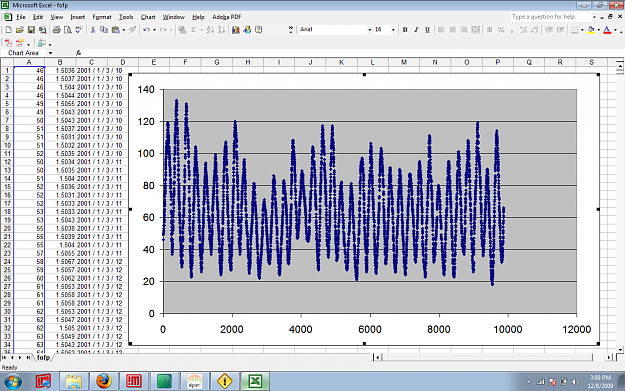Align text right
The height and width of the screenshot is (391, 625).
(x=464, y=30)
